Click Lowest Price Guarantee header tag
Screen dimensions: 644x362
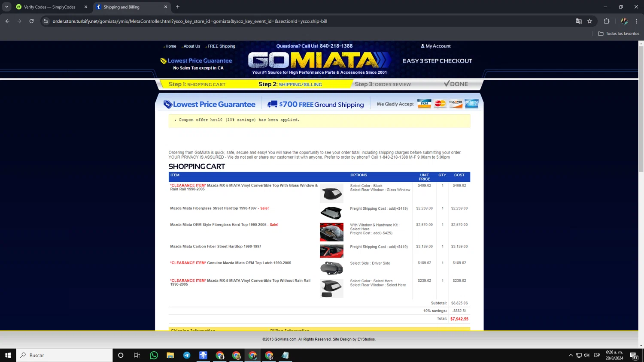[196, 61]
